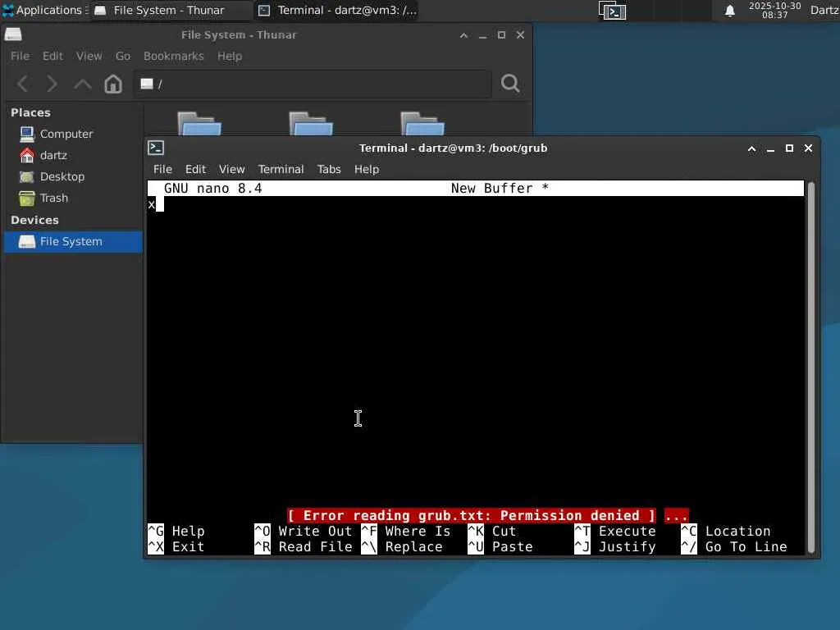Click ^G Help shortcut in nano

pos(176,531)
